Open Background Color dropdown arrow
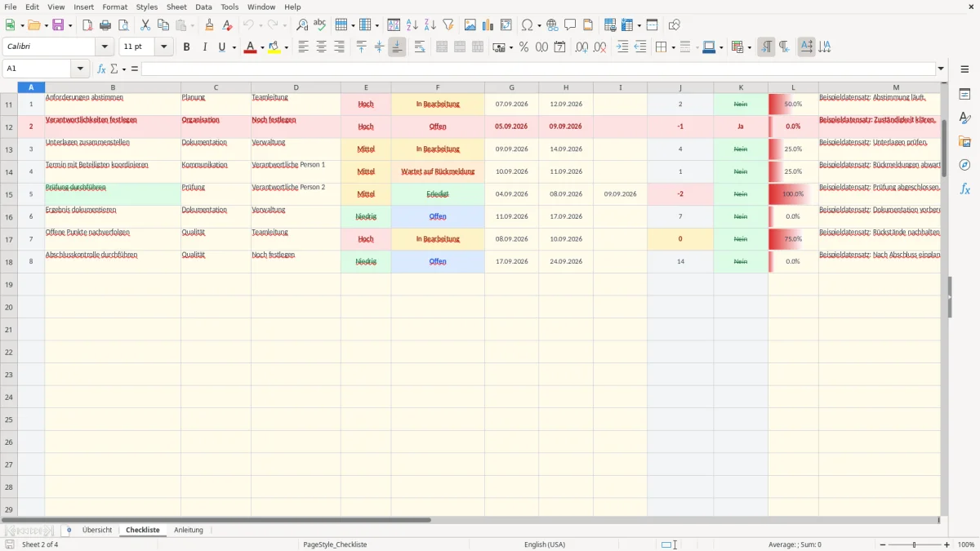This screenshot has height=551, width=980. pyautogui.click(x=286, y=47)
